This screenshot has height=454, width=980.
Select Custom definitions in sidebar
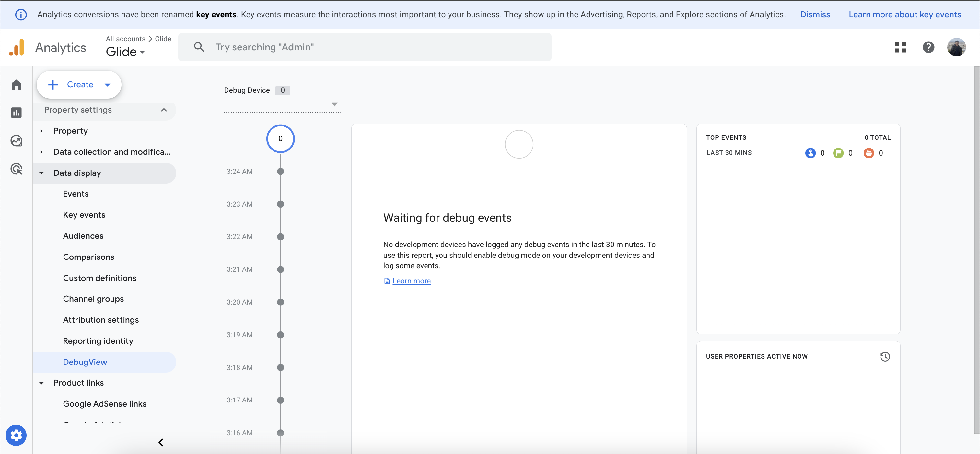click(x=99, y=278)
